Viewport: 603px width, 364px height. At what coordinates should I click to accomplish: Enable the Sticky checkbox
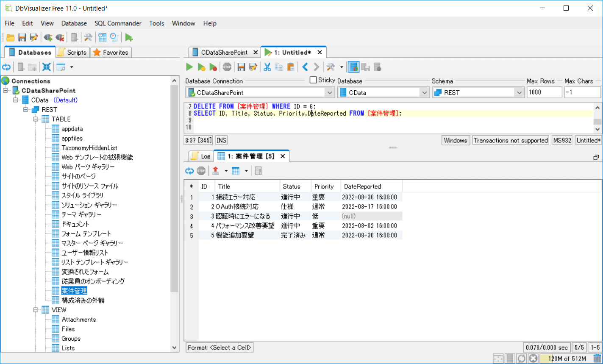tap(313, 80)
